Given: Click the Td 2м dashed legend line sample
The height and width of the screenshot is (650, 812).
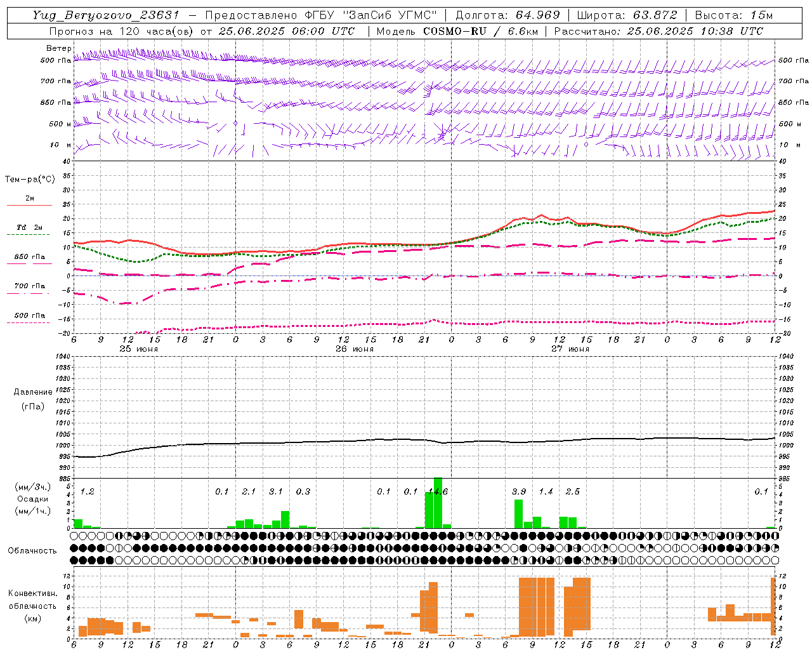Looking at the screenshot, I should 29,235.
